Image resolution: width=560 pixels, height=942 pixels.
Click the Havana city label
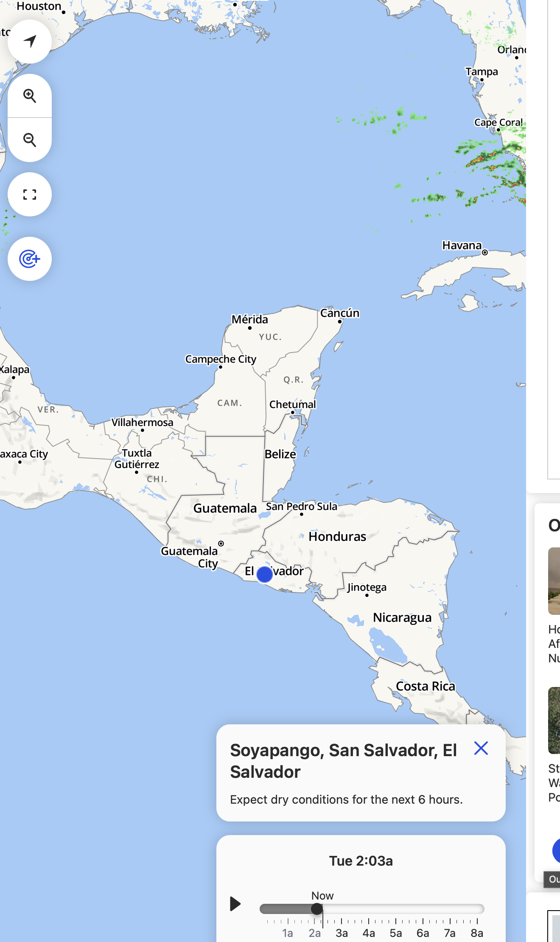pyautogui.click(x=462, y=246)
